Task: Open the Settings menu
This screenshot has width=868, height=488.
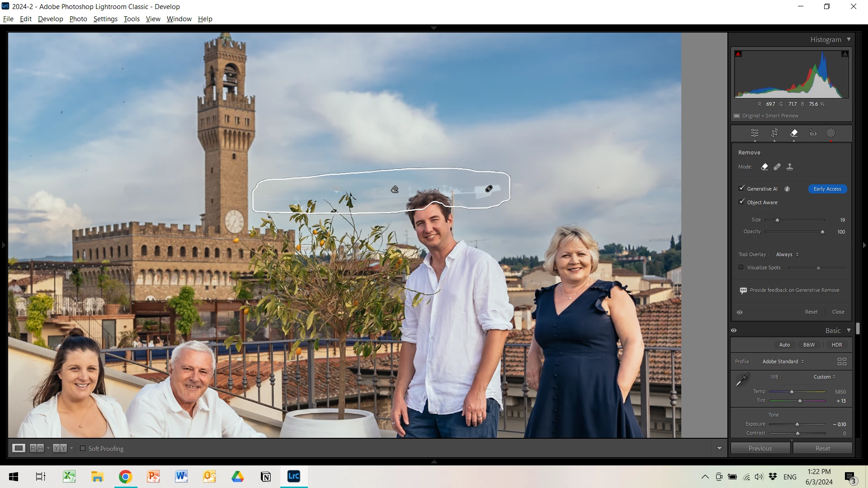Action: pos(105,19)
